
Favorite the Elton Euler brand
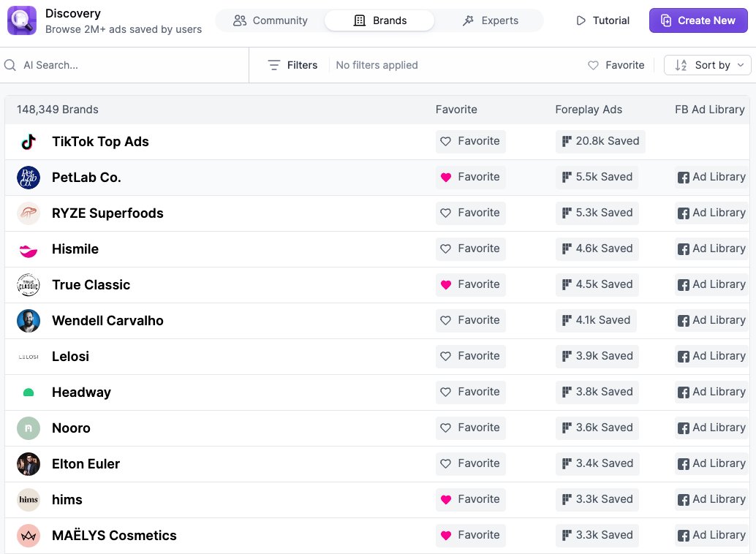[x=471, y=463]
